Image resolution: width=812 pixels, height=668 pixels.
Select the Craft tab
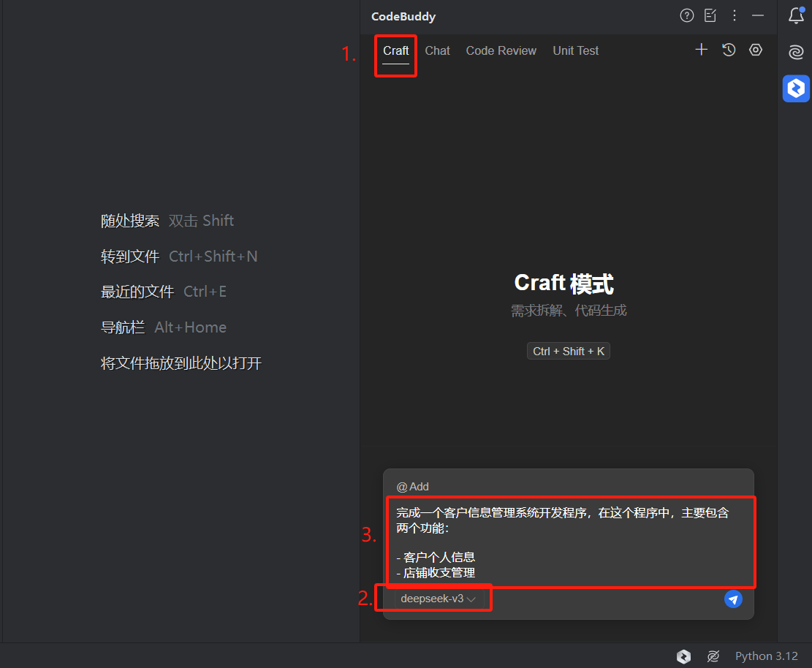click(x=395, y=50)
